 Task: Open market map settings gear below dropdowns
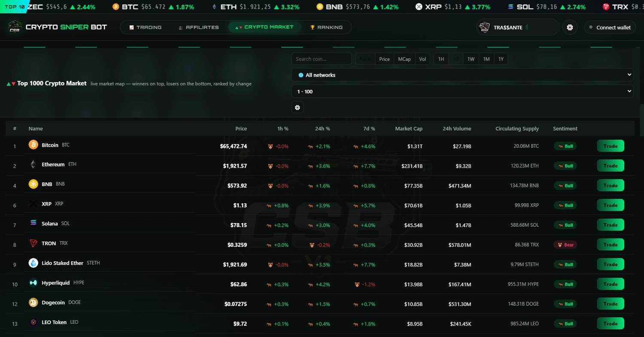coord(298,107)
